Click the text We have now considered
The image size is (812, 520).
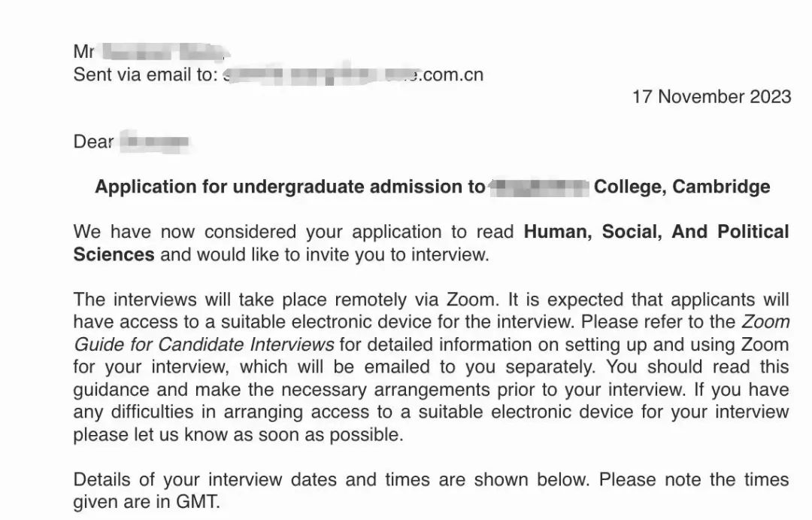point(185,232)
